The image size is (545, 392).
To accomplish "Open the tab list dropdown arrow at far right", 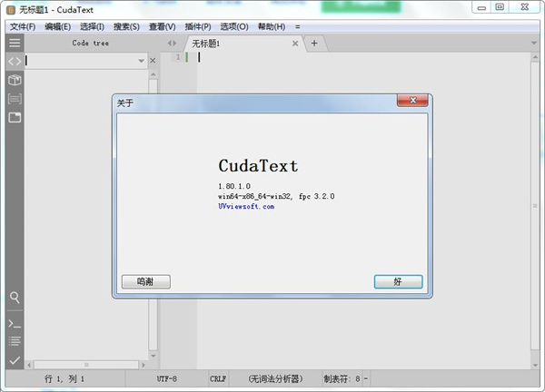I will [535, 43].
